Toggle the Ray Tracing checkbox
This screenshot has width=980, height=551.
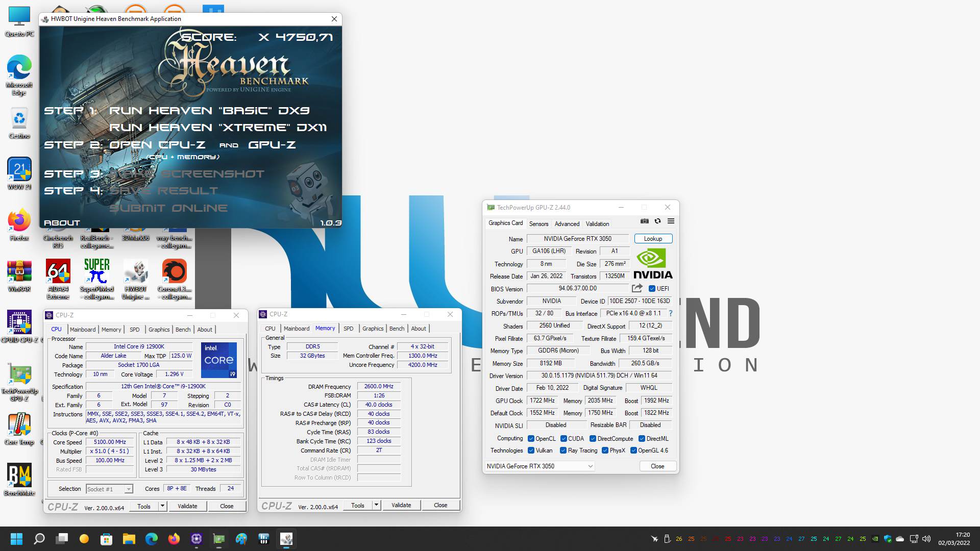click(x=563, y=450)
